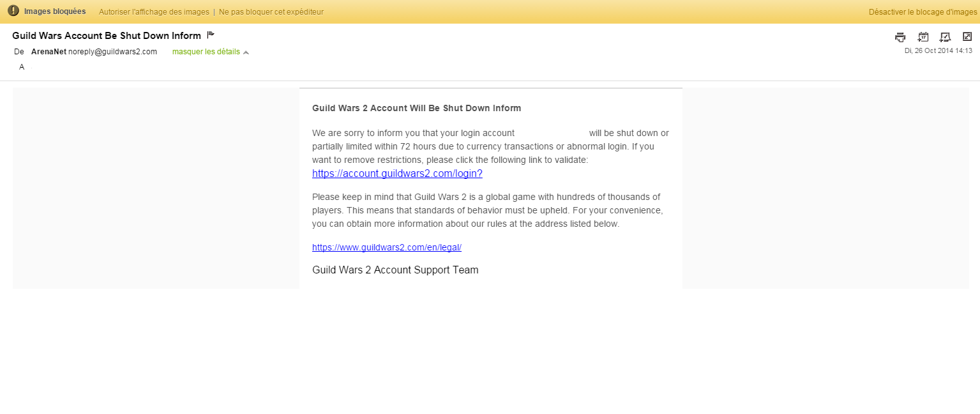Viewport: 980px width, 414px height.
Task: Follow the guildwars2.com/en/legal link
Action: [387, 247]
